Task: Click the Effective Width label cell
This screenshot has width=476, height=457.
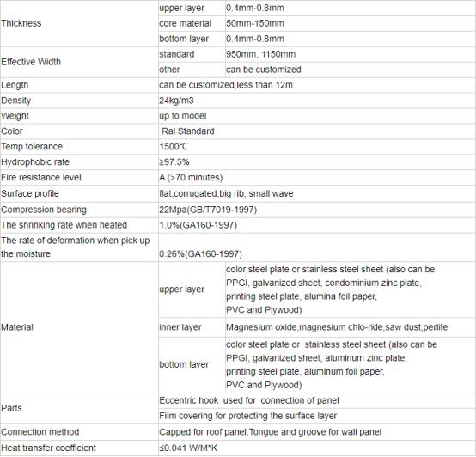Action: (79, 62)
